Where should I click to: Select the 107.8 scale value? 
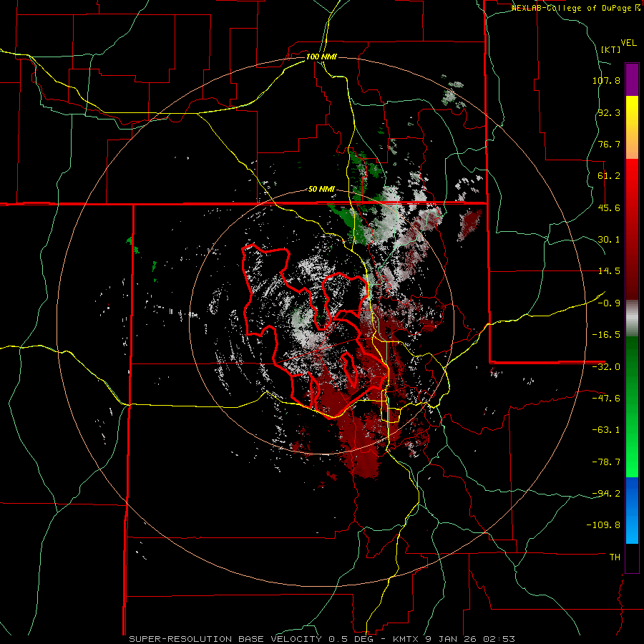(606, 80)
